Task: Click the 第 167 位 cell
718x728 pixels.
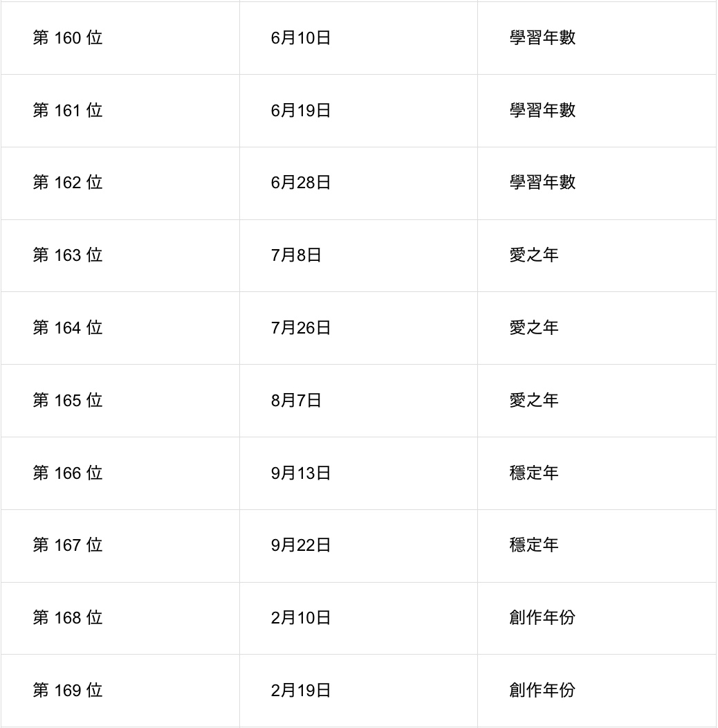Action: click(x=68, y=545)
